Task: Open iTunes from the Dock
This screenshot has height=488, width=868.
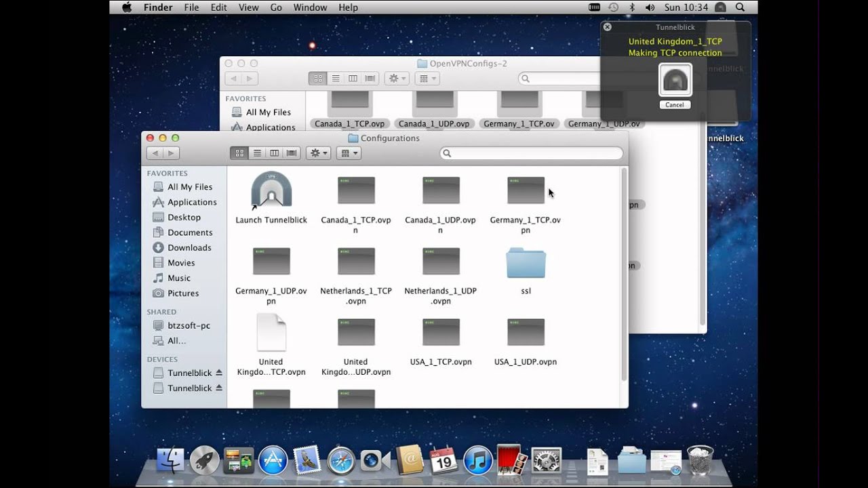Action: click(478, 460)
